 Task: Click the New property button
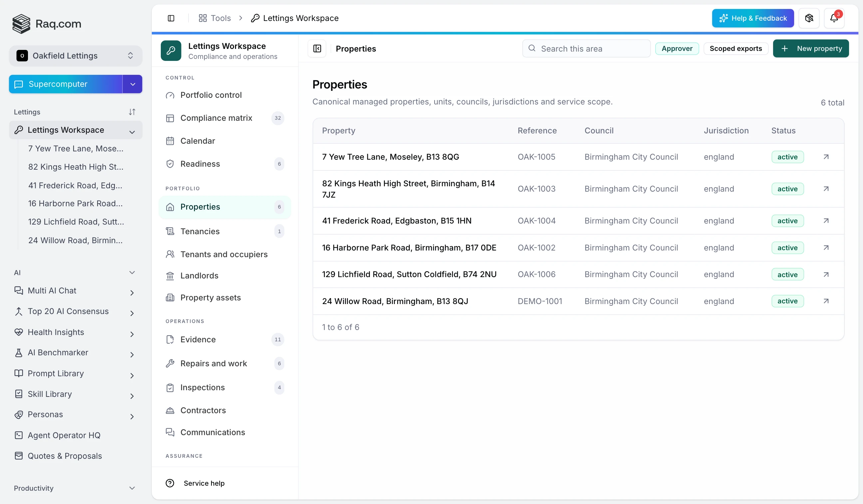[811, 48]
